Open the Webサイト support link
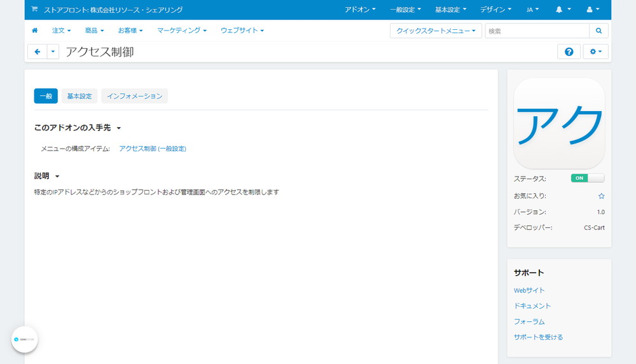The image size is (636, 364). click(529, 290)
